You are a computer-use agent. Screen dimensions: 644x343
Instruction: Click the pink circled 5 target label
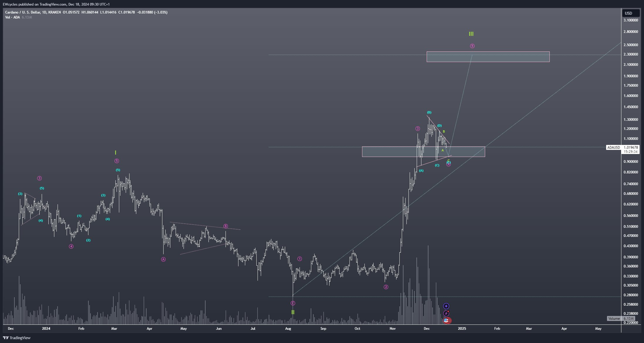point(472,46)
